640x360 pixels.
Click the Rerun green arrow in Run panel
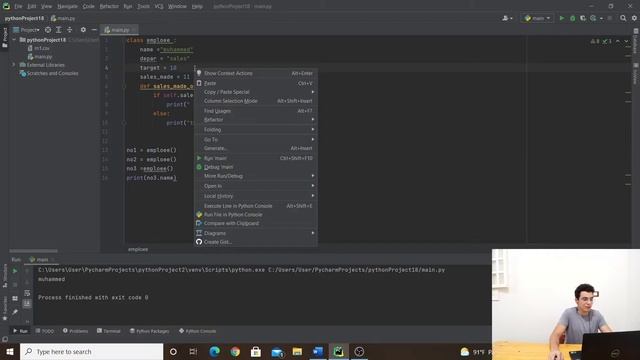coord(15,271)
